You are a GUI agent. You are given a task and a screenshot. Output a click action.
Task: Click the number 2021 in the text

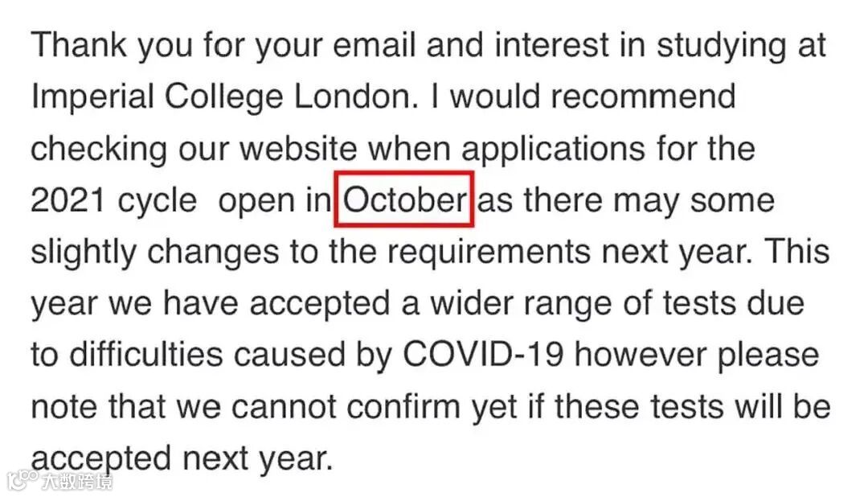point(68,199)
